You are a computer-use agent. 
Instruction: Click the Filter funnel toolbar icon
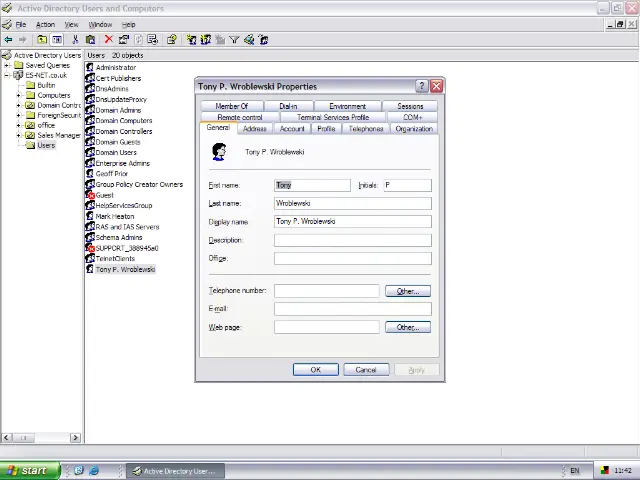coord(234,40)
